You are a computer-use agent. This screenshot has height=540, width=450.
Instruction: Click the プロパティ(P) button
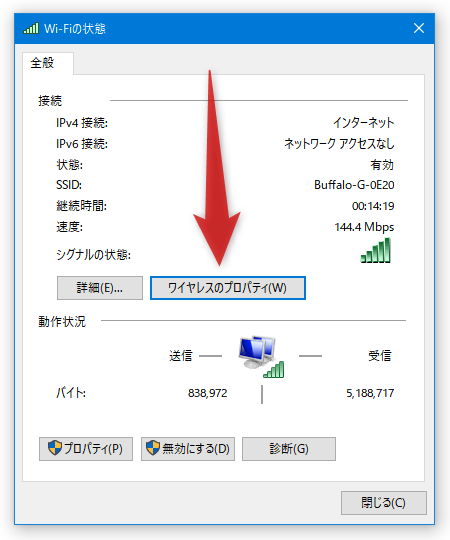86,449
